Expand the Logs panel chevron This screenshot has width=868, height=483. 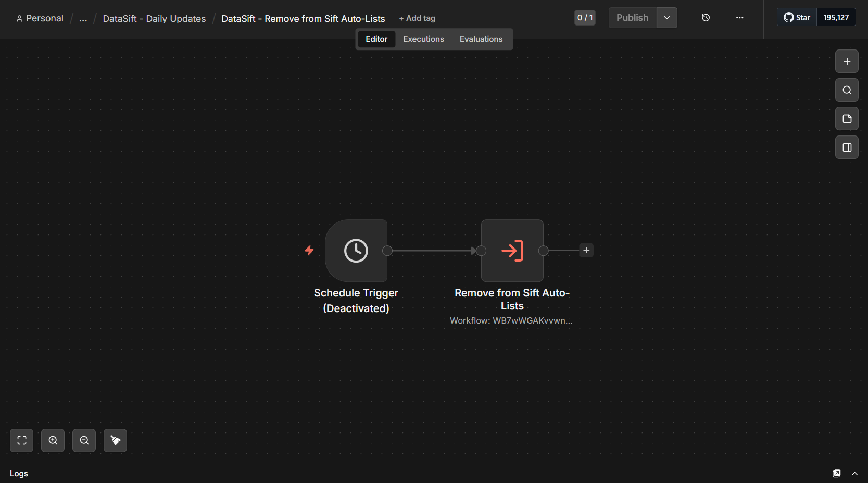coord(854,474)
